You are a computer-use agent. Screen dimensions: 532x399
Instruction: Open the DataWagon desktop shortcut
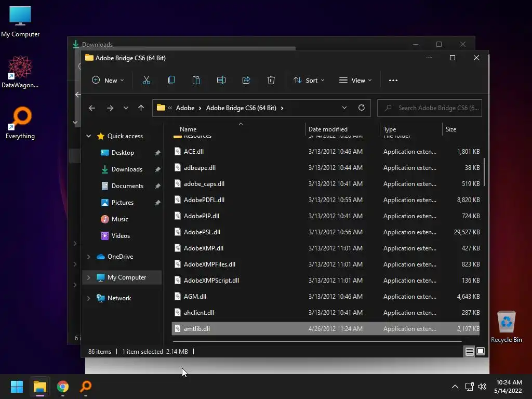point(20,72)
